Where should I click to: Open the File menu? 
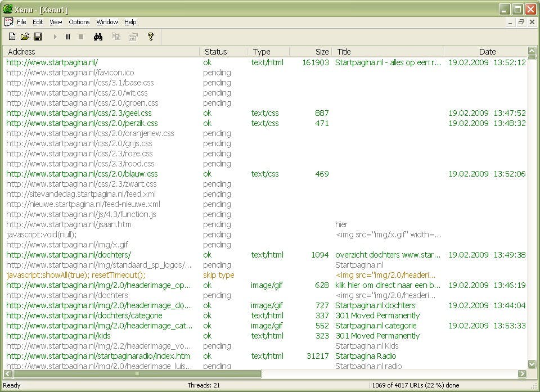pyautogui.click(x=21, y=22)
